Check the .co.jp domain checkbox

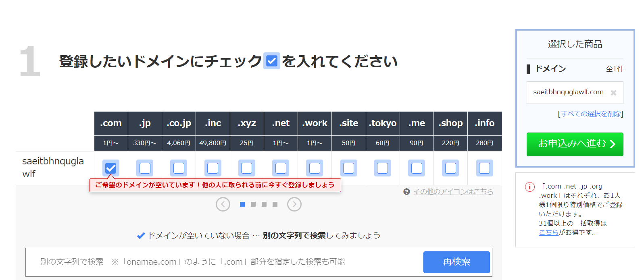pyautogui.click(x=179, y=168)
